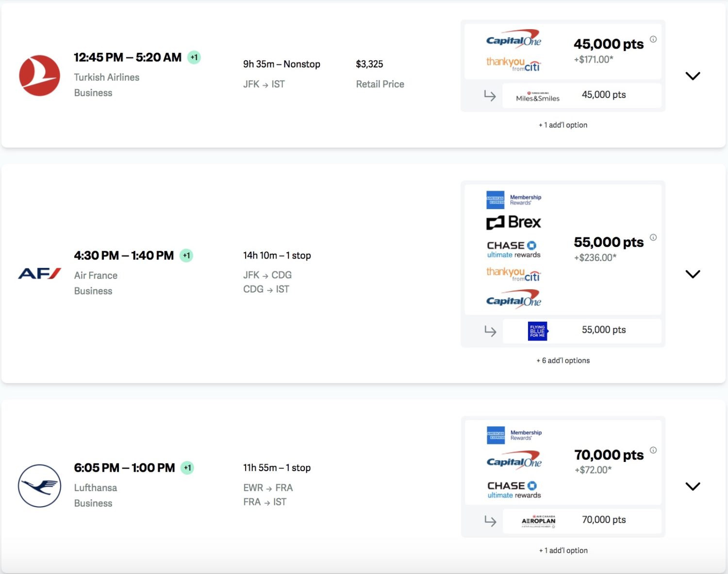Click the Turkish Airlines logo icon
The image size is (728, 574).
[39, 76]
